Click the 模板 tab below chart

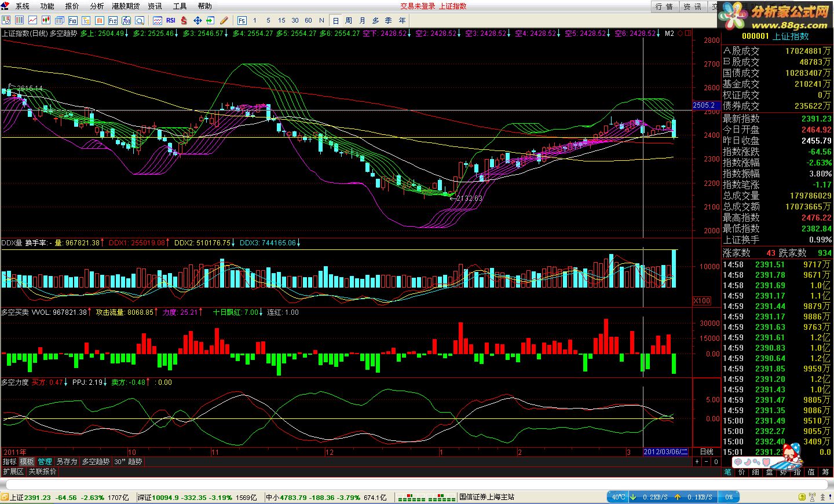27,462
